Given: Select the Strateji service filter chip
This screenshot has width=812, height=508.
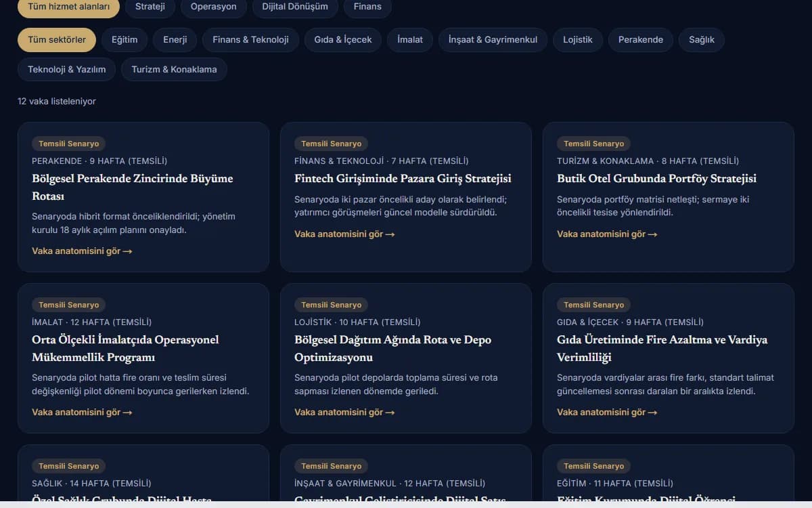Looking at the screenshot, I should (150, 7).
